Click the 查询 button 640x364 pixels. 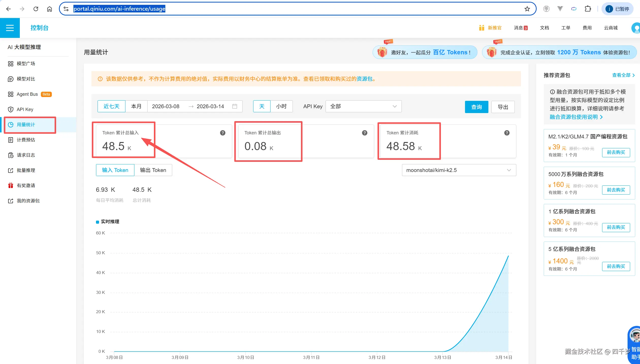(476, 107)
